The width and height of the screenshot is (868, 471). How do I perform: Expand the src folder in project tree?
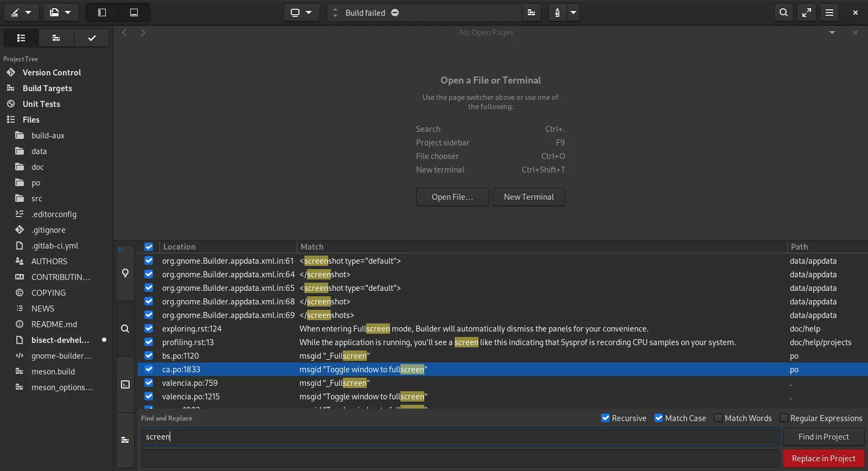pyautogui.click(x=37, y=199)
